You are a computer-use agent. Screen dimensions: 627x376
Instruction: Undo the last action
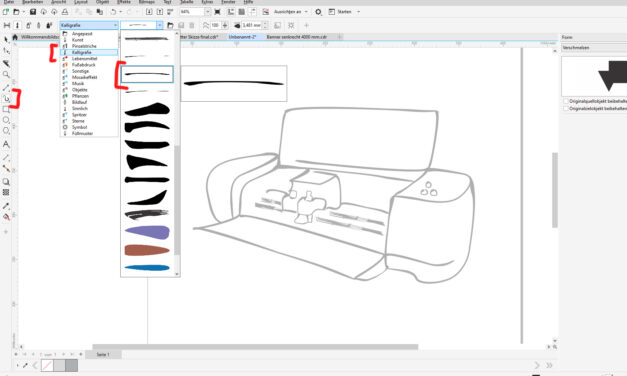tap(113, 12)
